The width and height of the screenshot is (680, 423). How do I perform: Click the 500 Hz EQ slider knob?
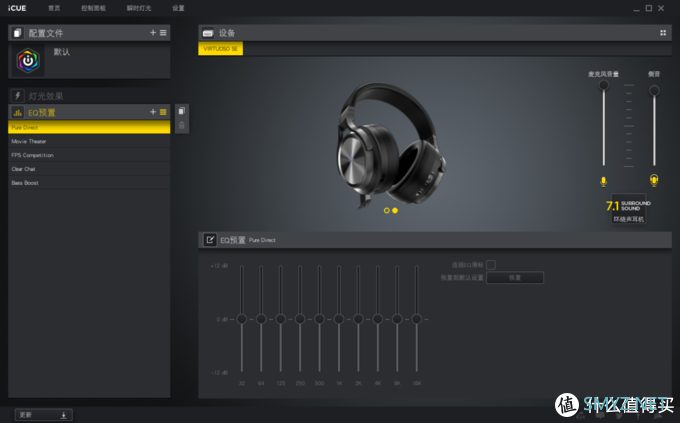point(319,319)
